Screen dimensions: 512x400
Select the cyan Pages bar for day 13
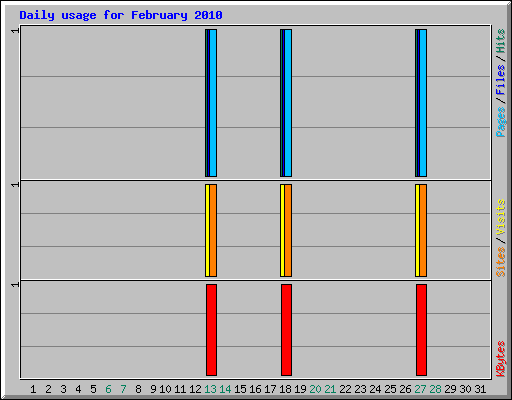[x=213, y=103]
